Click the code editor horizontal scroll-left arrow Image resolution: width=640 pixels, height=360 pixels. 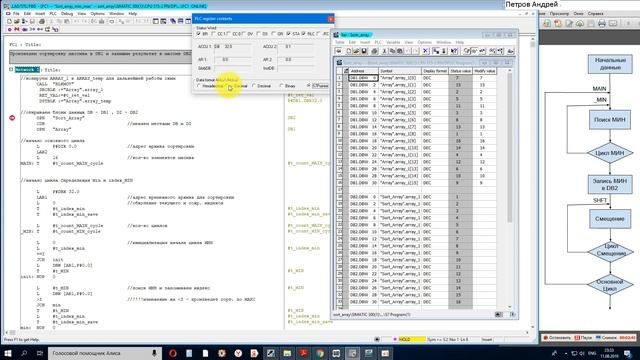pyautogui.click(x=7, y=332)
